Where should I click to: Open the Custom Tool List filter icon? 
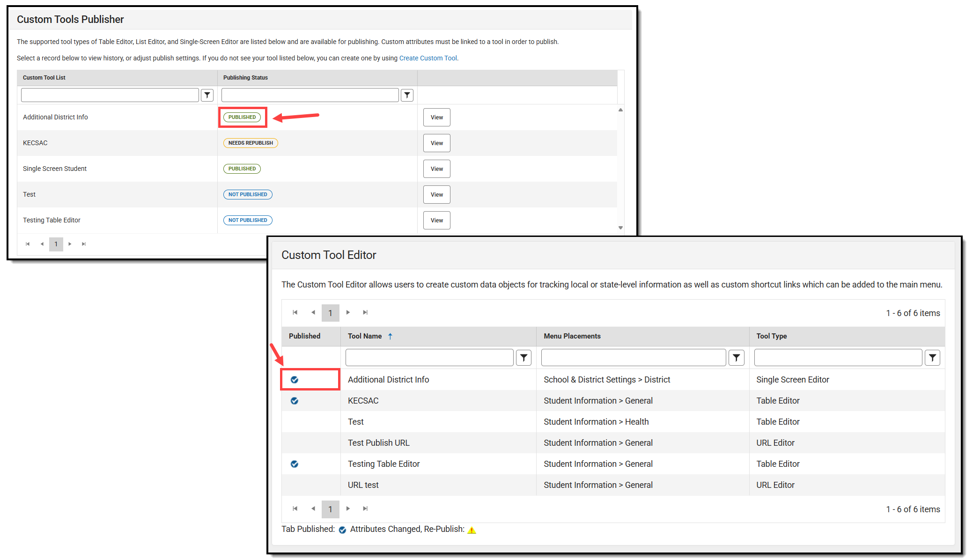(207, 95)
